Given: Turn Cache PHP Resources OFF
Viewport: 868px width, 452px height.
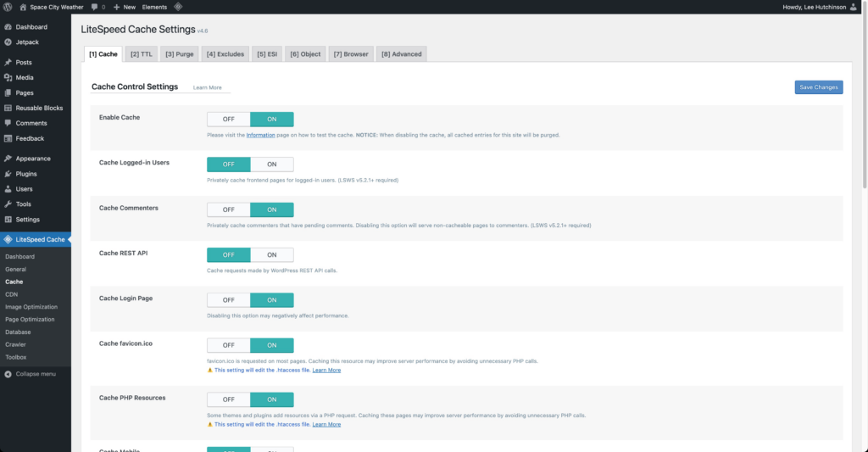Looking at the screenshot, I should [229, 399].
